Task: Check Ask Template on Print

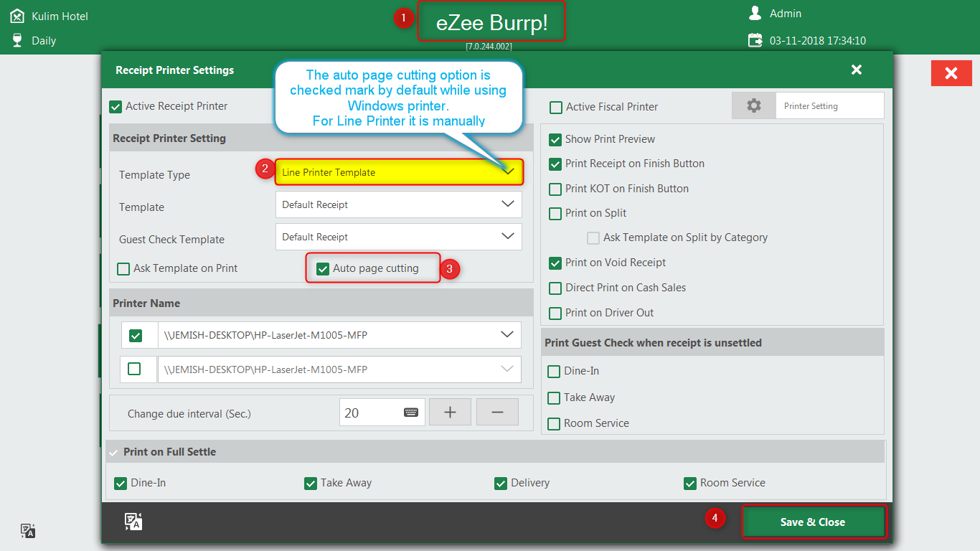Action: click(x=123, y=269)
